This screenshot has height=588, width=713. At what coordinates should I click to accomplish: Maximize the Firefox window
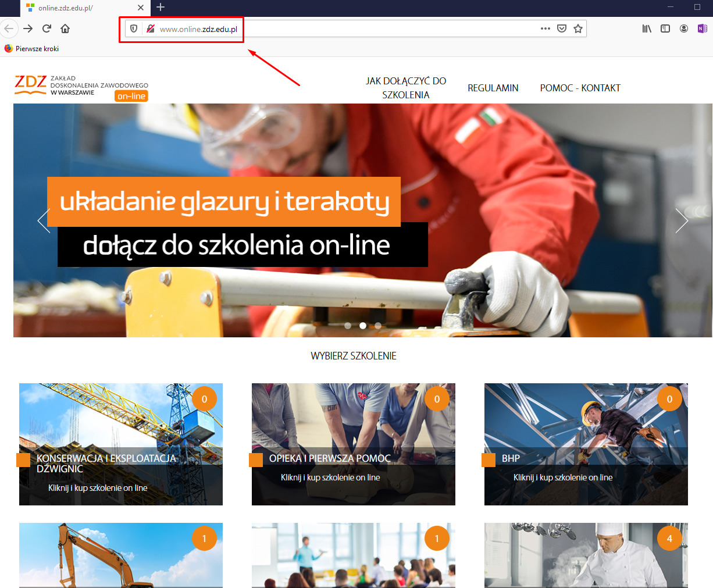pos(697,8)
